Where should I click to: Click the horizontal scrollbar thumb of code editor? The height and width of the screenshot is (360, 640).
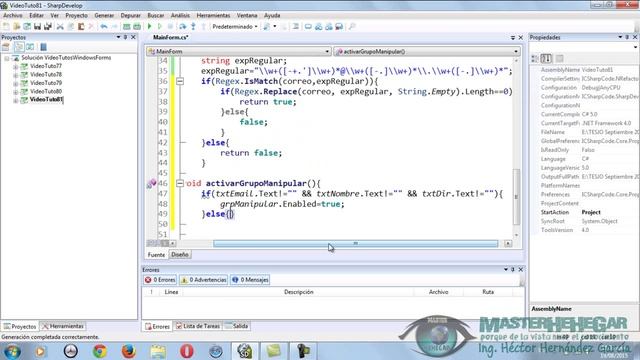(x=356, y=244)
